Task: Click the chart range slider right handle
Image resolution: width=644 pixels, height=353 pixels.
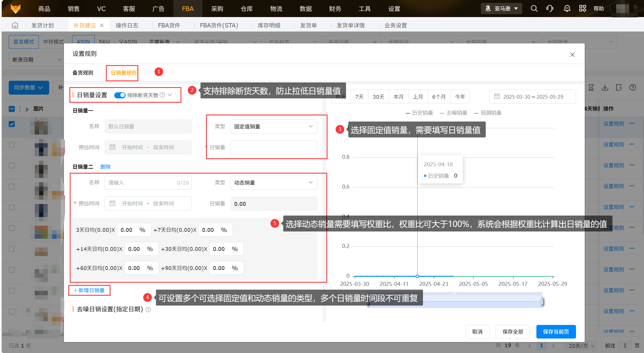Action: [x=542, y=302]
